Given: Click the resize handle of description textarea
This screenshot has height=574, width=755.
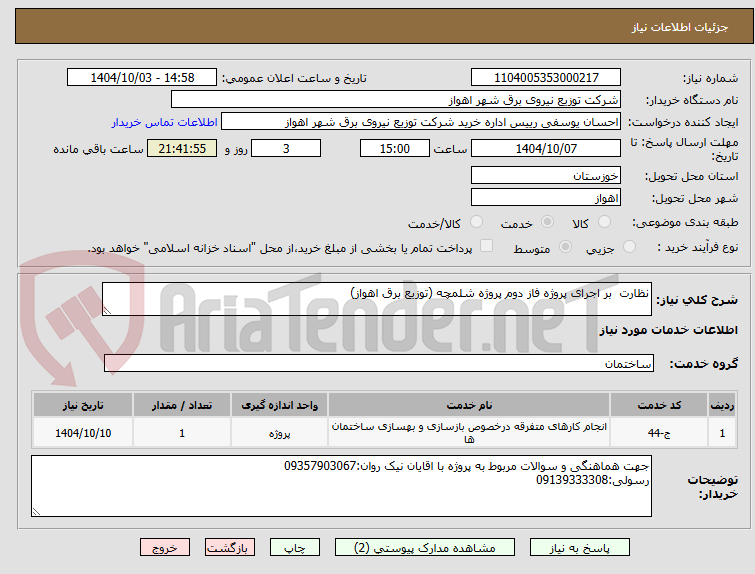Looking at the screenshot, I should pos(107,311).
